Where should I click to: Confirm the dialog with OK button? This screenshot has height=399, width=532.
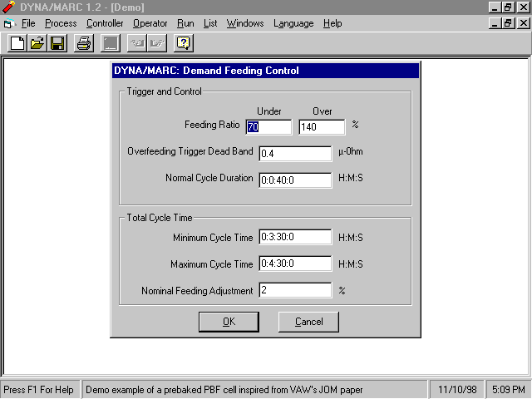pyautogui.click(x=229, y=322)
